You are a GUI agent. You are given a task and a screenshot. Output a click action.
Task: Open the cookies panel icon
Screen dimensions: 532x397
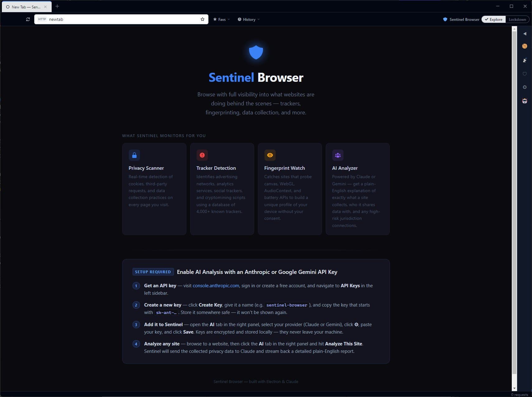point(525,46)
